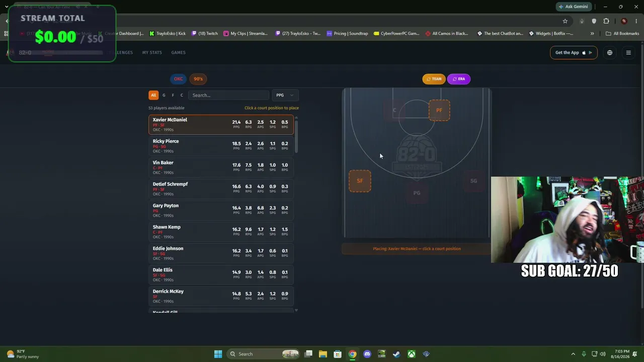644x362 pixels.
Task: Place the player at the SF slot
Action: 360,181
